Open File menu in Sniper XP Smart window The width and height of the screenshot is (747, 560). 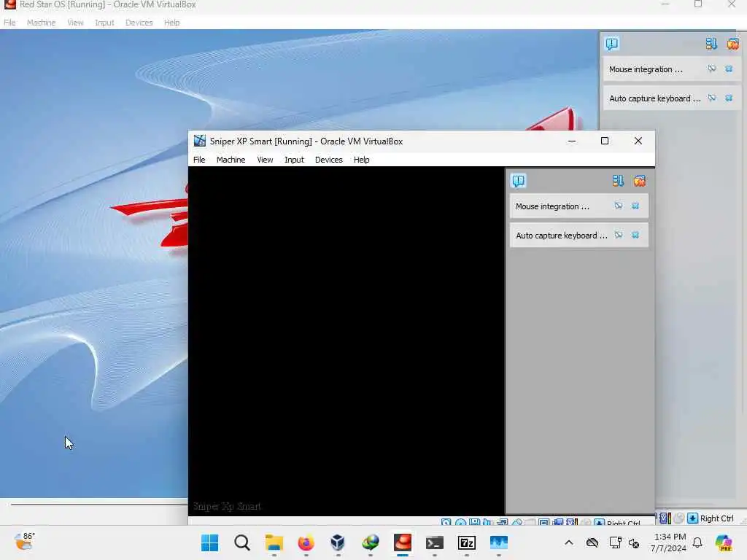pos(199,160)
